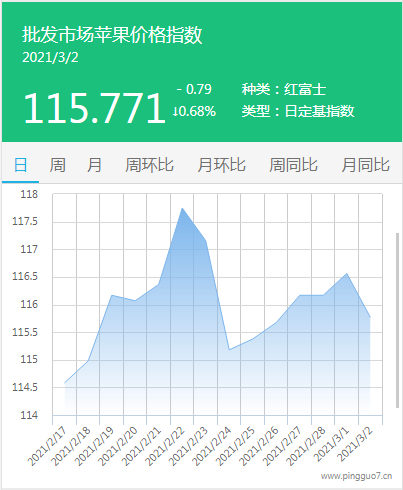Click the chart's vertical scrollbar

click(397, 320)
